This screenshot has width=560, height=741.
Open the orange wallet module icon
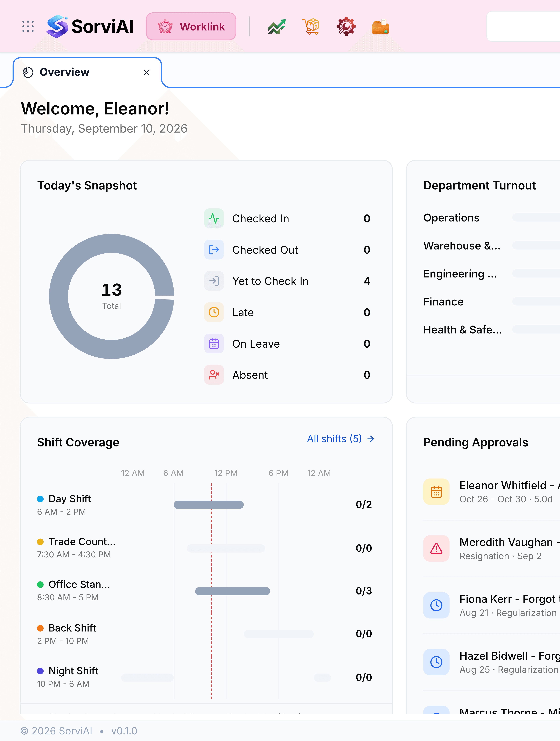point(380,27)
